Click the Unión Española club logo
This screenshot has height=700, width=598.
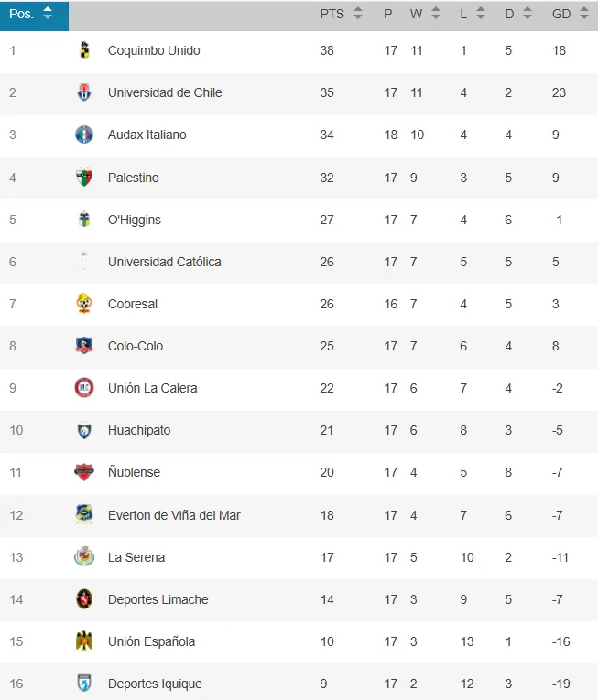pos(84,641)
